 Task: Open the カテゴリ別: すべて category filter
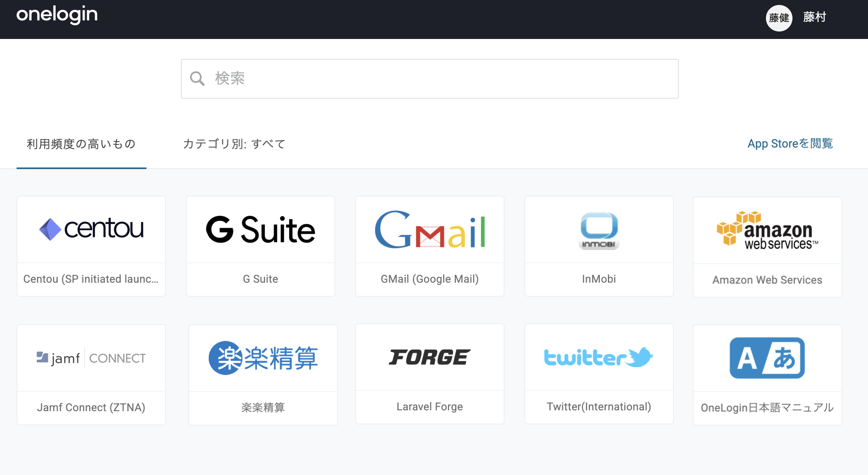[234, 144]
